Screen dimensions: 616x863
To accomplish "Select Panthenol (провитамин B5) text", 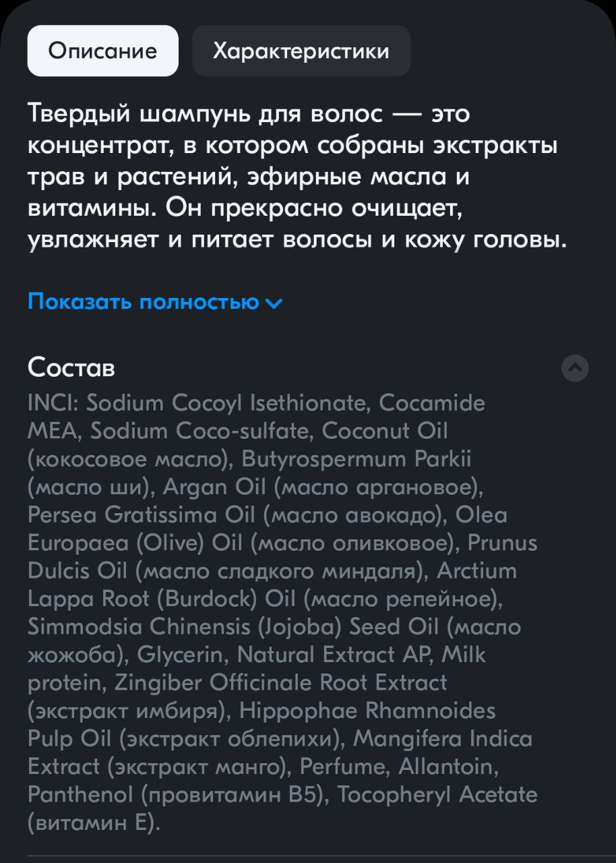I will tap(175, 794).
